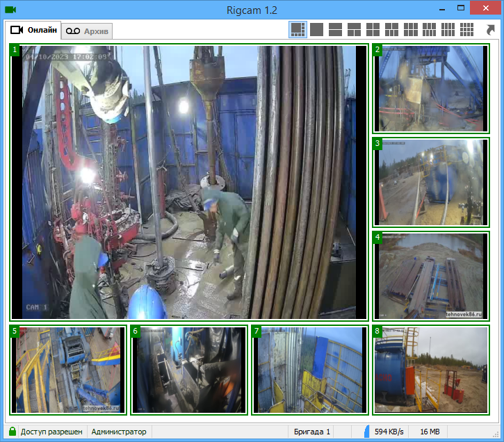Select the camera 4 thumbnail

pyautogui.click(x=430, y=276)
